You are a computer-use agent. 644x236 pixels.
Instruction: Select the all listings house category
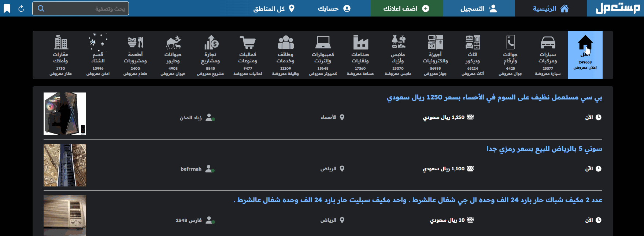[x=585, y=55]
